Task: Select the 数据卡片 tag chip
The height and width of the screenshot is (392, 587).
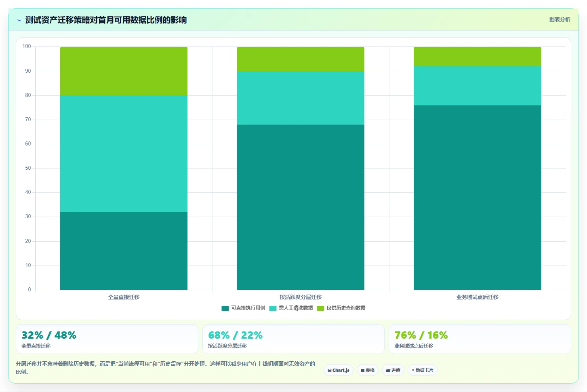Action: pos(423,370)
